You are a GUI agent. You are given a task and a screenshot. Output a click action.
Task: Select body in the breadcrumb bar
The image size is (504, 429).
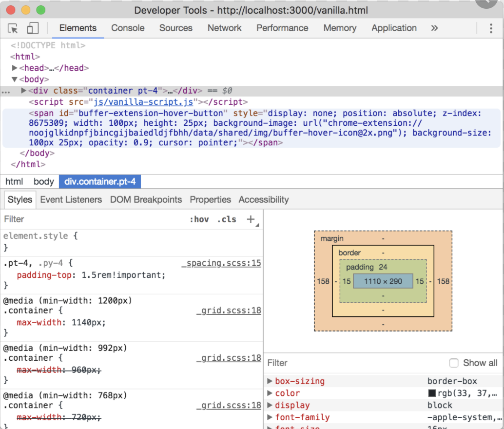pos(44,182)
